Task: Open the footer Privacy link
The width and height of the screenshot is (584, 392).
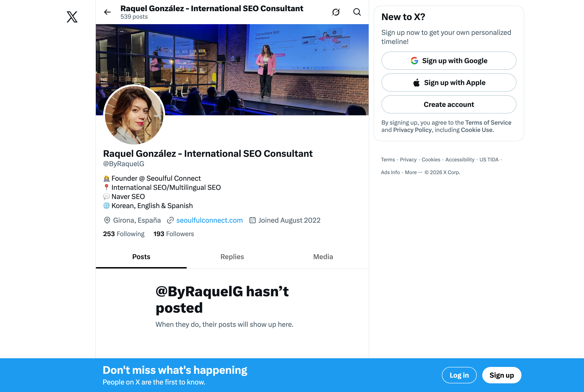Action: pos(408,160)
